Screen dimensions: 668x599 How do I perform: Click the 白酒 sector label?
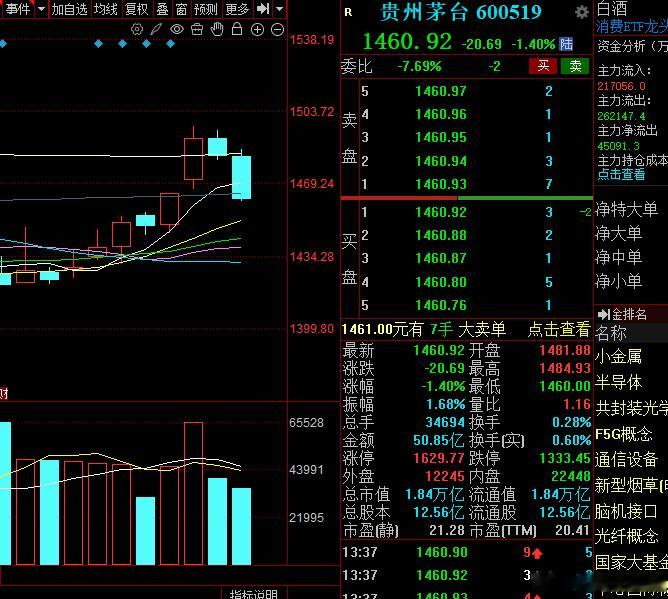click(612, 8)
